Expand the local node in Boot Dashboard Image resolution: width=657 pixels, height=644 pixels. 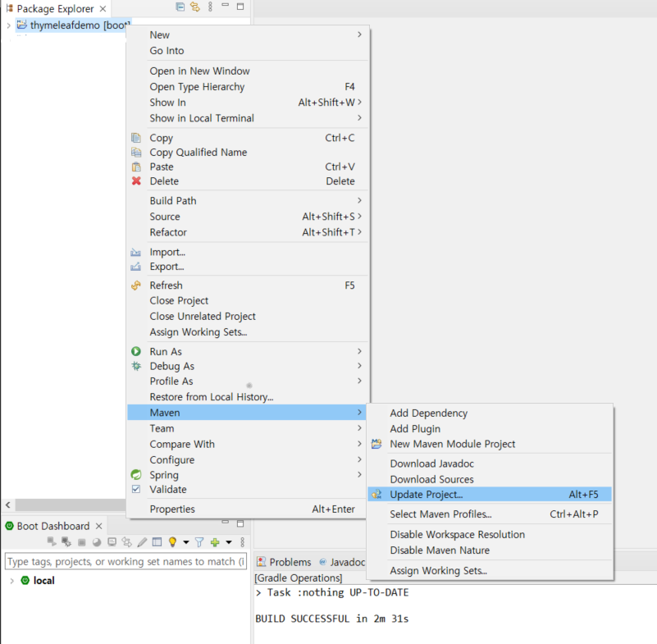point(11,580)
